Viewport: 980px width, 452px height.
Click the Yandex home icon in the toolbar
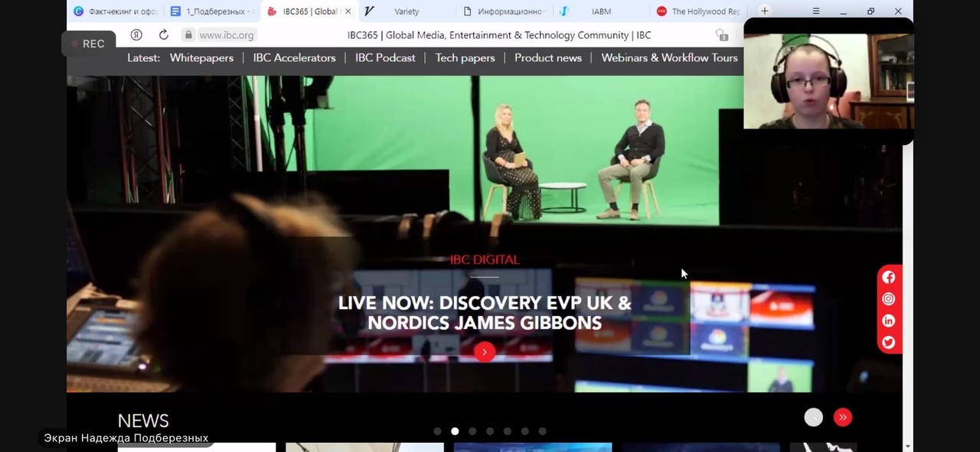tap(136, 35)
